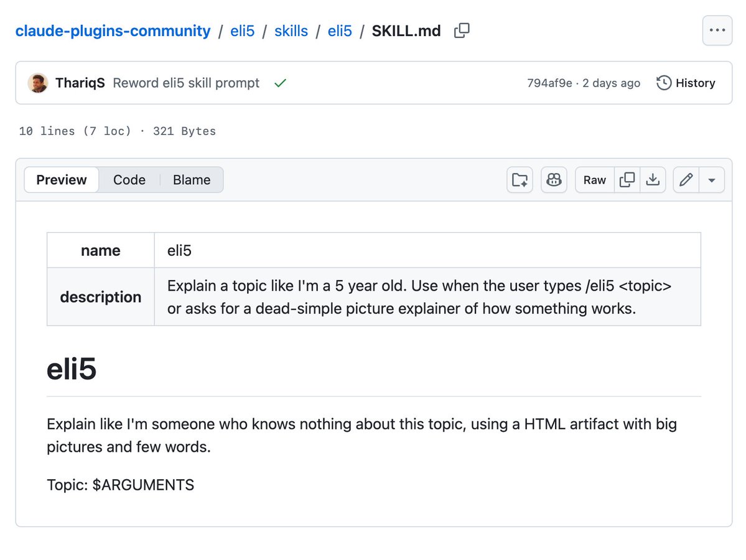746x560 pixels.
Task: Switch to the Code tab
Action: tap(129, 180)
